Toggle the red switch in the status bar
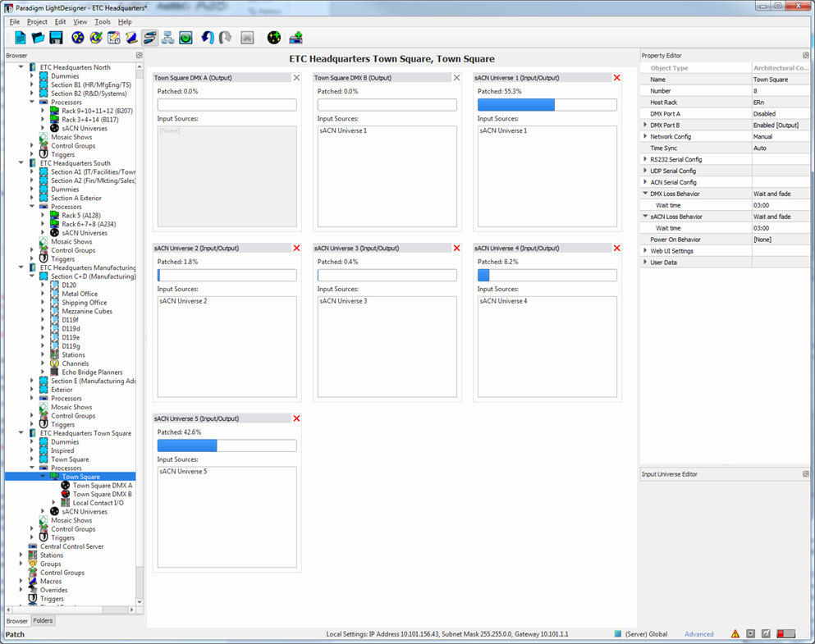 click(x=785, y=634)
